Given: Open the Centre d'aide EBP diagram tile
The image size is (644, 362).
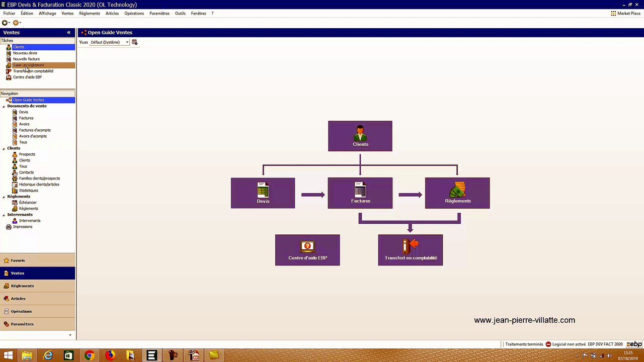Looking at the screenshot, I should (x=307, y=250).
